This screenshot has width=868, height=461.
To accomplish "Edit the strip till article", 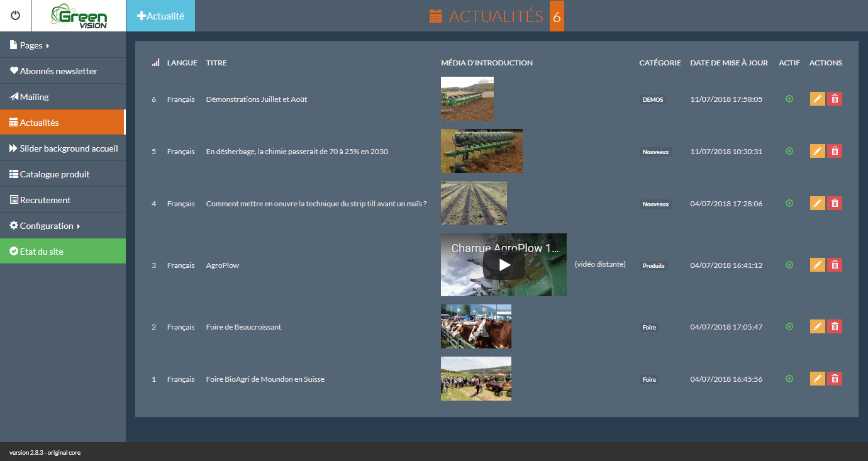I will 817,203.
